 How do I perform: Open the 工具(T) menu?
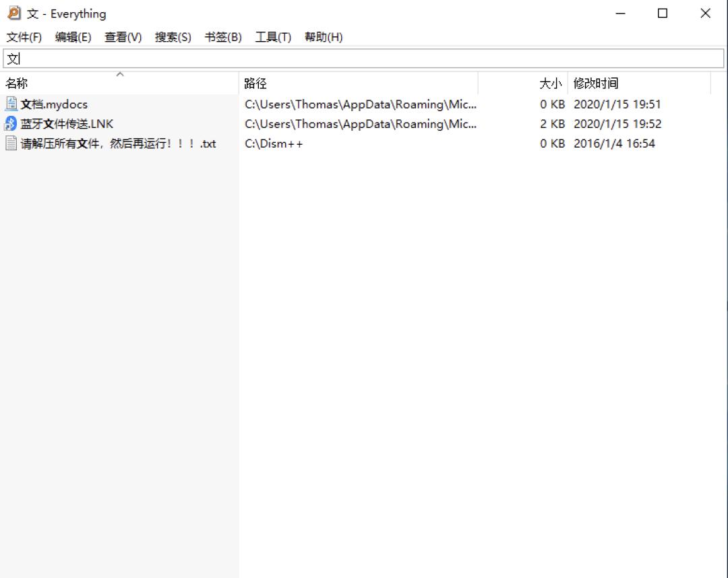273,37
